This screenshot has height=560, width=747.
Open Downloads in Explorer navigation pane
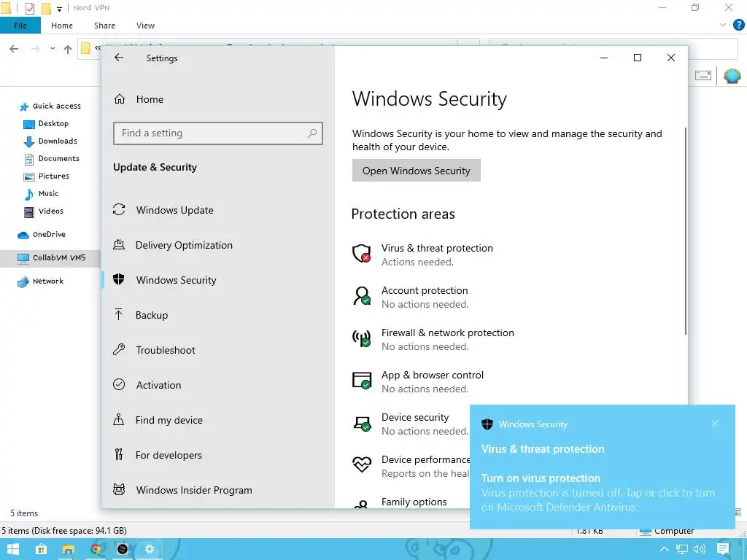click(58, 141)
